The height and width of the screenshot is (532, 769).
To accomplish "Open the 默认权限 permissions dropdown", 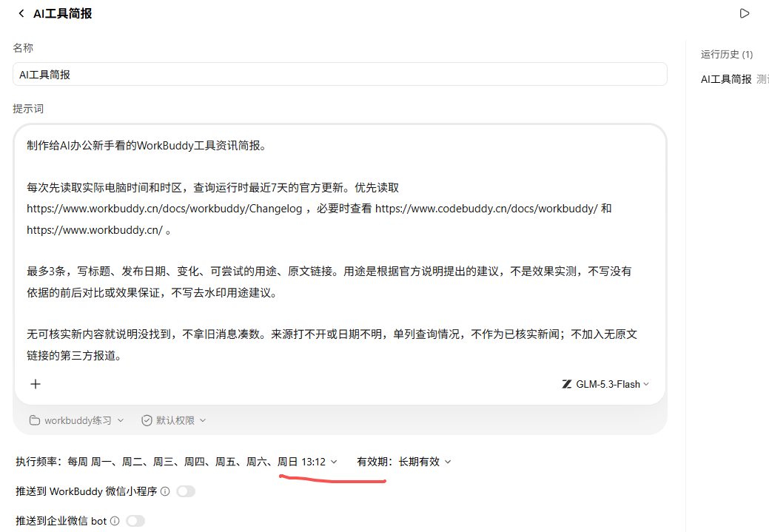I will tap(174, 420).
